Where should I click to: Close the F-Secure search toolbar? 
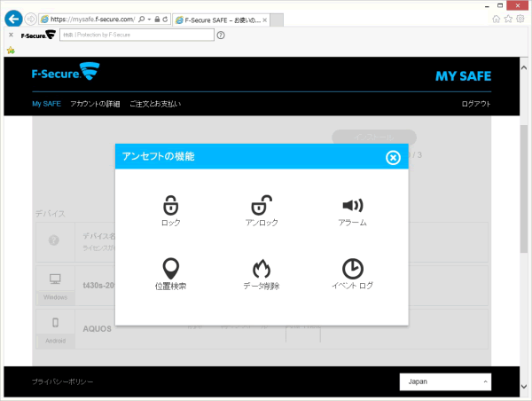11,35
